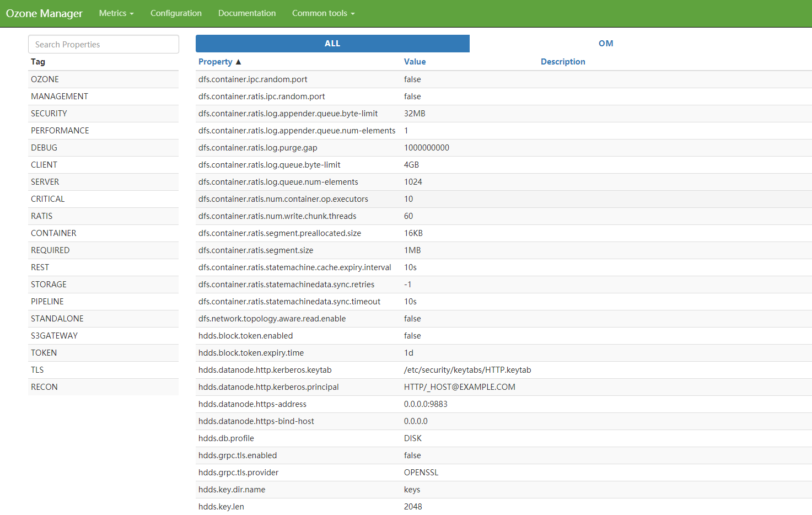Filter properties by OZONE tag

pyautogui.click(x=45, y=79)
